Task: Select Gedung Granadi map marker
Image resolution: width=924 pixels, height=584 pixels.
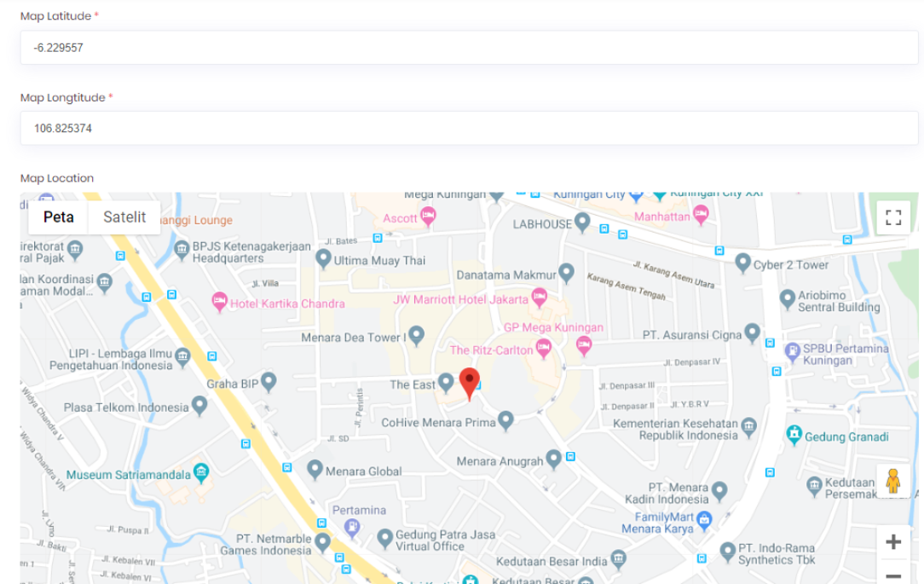Action: click(794, 435)
